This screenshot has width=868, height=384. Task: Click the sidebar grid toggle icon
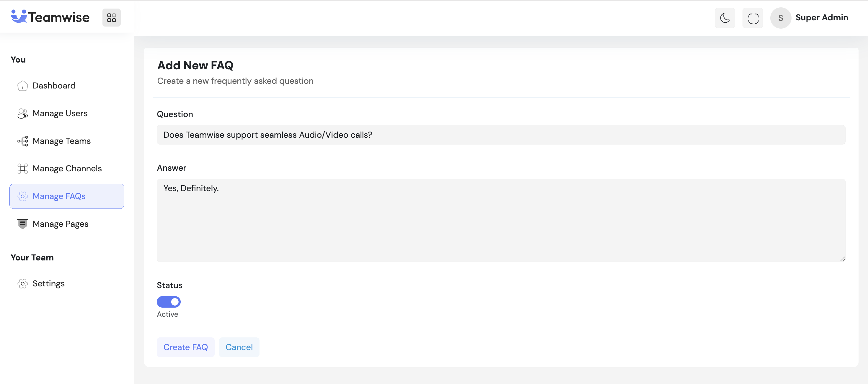(112, 17)
